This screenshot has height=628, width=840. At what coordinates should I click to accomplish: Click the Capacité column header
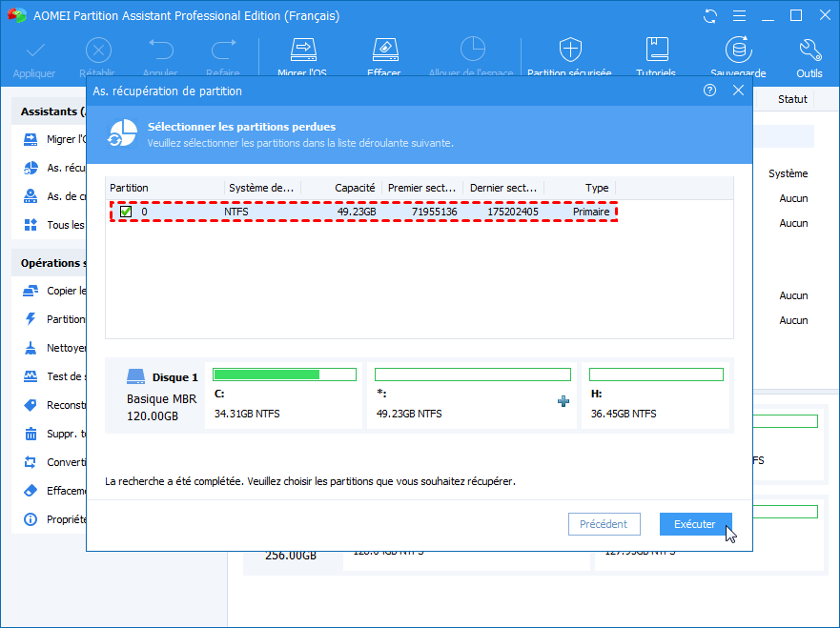click(x=341, y=188)
